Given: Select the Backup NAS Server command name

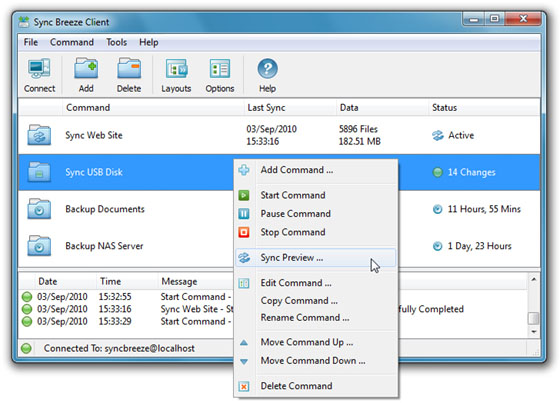Looking at the screenshot, I should [x=104, y=246].
